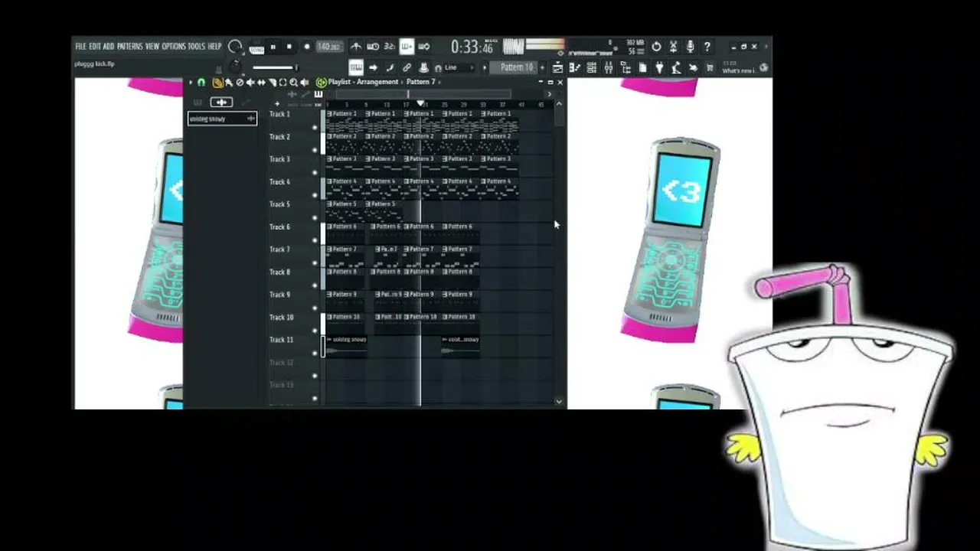Select the first Pattern 1 clip on Track 1
This screenshot has height=551, width=980.
(345, 121)
